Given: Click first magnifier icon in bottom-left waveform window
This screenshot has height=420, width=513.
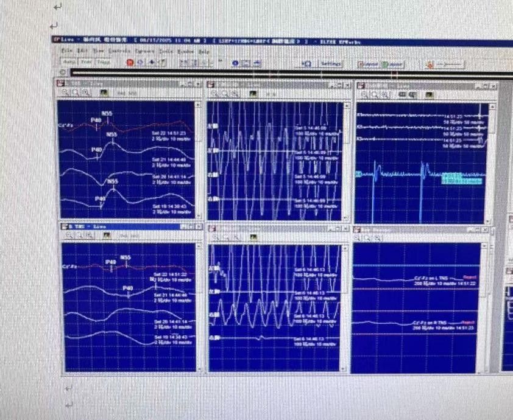Looking at the screenshot, I should click(x=69, y=235).
